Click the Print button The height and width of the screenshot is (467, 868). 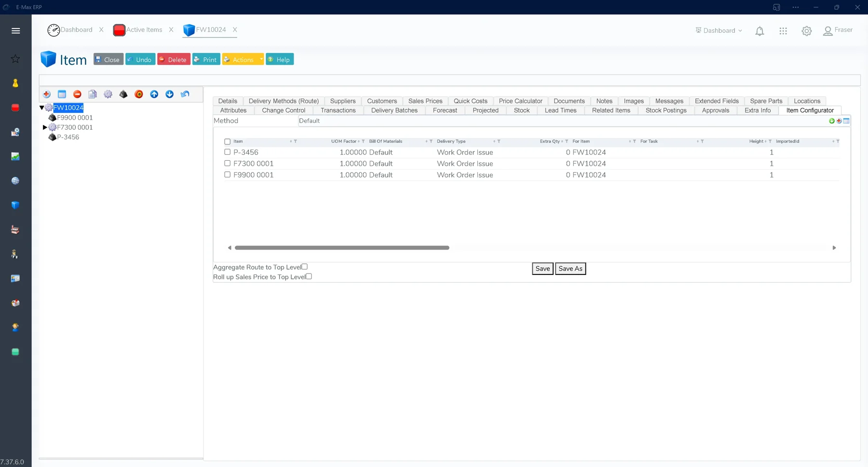[x=206, y=59]
